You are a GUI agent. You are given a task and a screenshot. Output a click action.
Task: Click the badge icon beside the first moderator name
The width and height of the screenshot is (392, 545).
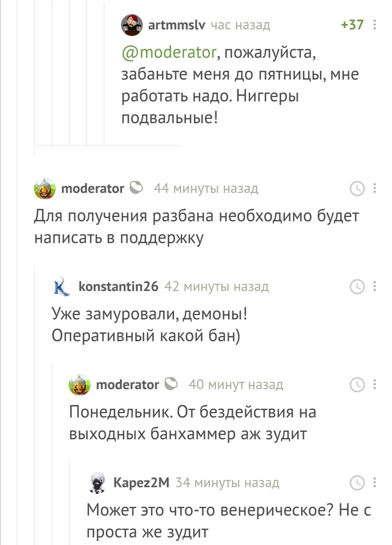coord(136,188)
